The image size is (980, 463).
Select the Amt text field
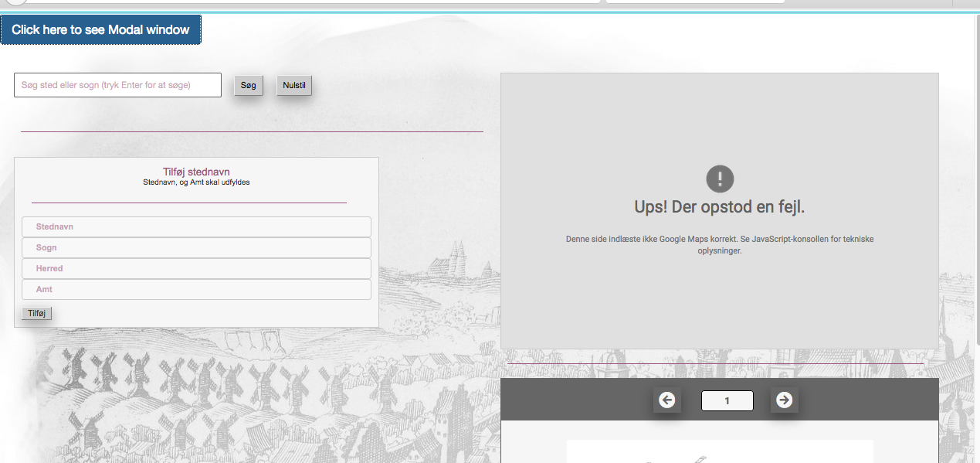(196, 290)
